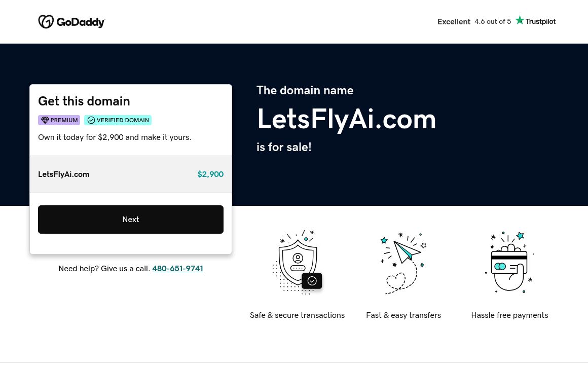Click the Trustpilot wordmark
The width and height of the screenshot is (588, 365).
[540, 21]
